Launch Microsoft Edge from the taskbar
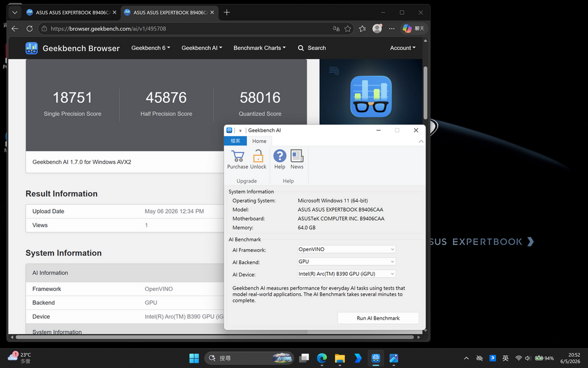 tap(322, 358)
